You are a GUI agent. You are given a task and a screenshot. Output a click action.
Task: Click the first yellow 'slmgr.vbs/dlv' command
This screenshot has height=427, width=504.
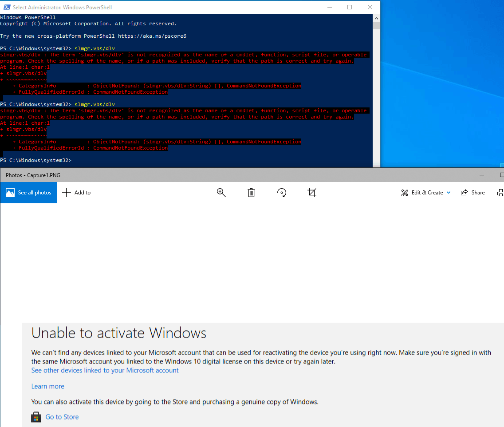click(94, 48)
